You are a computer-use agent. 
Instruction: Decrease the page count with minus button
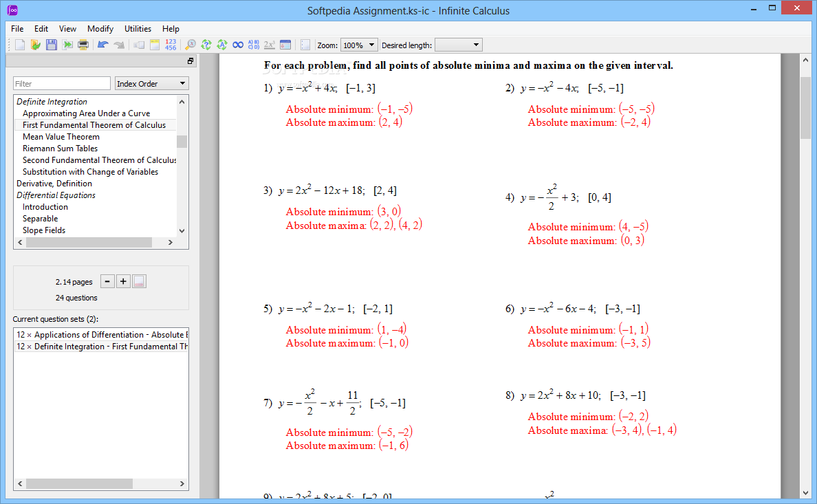pyautogui.click(x=107, y=281)
